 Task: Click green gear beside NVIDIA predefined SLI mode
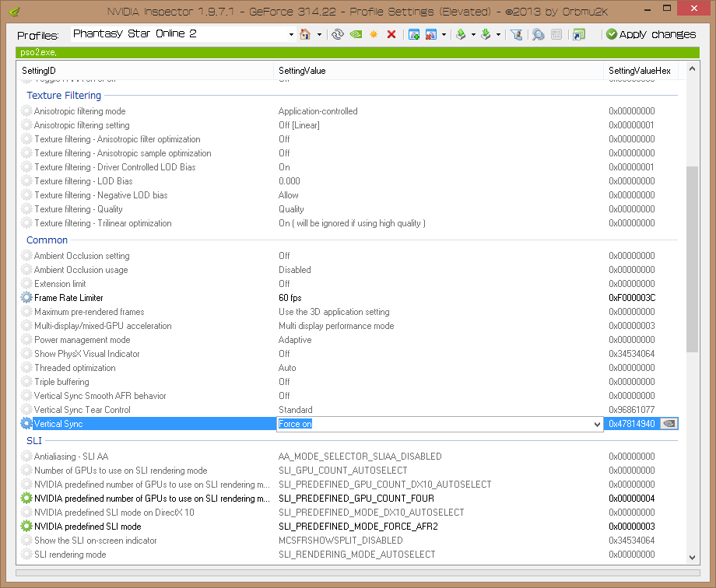click(26, 527)
